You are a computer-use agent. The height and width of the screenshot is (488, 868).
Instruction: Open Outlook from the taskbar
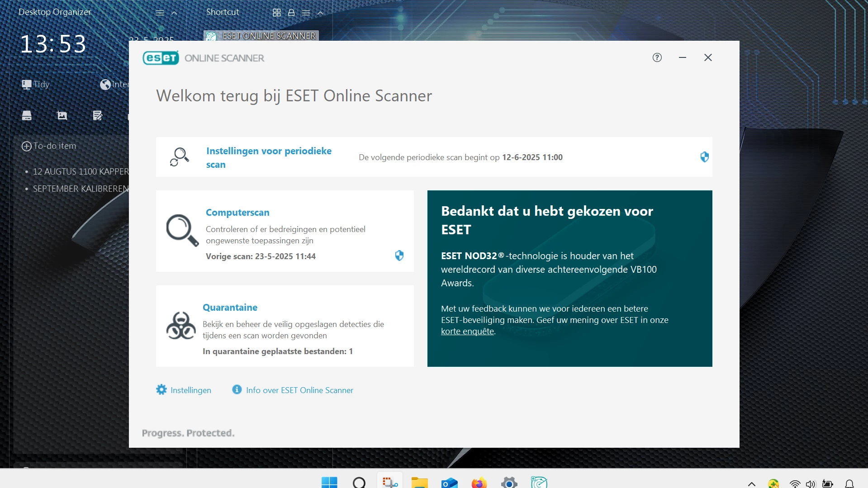449,483
